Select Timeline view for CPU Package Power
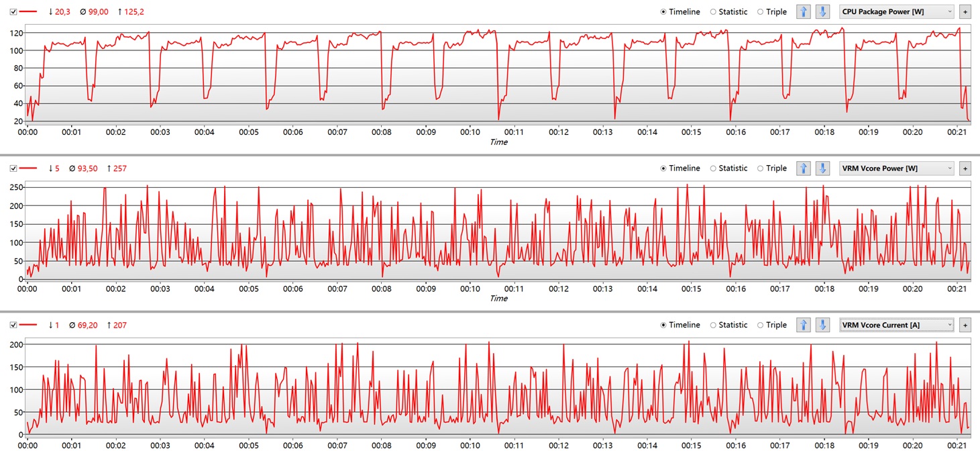The height and width of the screenshot is (451, 980). [x=680, y=12]
